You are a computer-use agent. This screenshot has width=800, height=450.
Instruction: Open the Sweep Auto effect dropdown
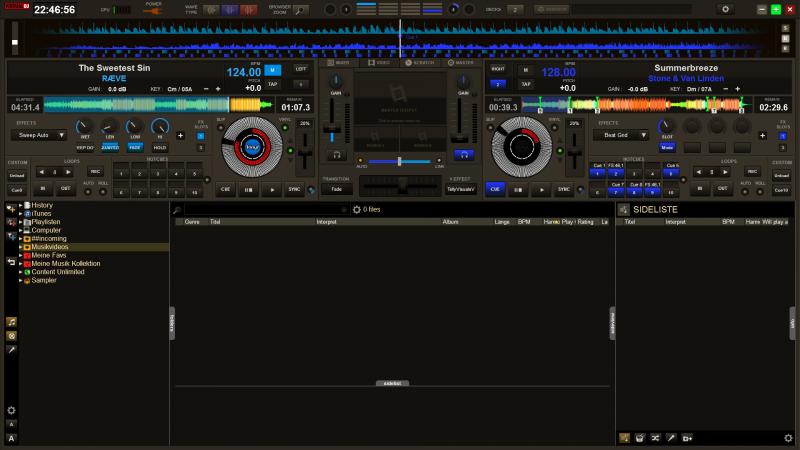pyautogui.click(x=40, y=134)
